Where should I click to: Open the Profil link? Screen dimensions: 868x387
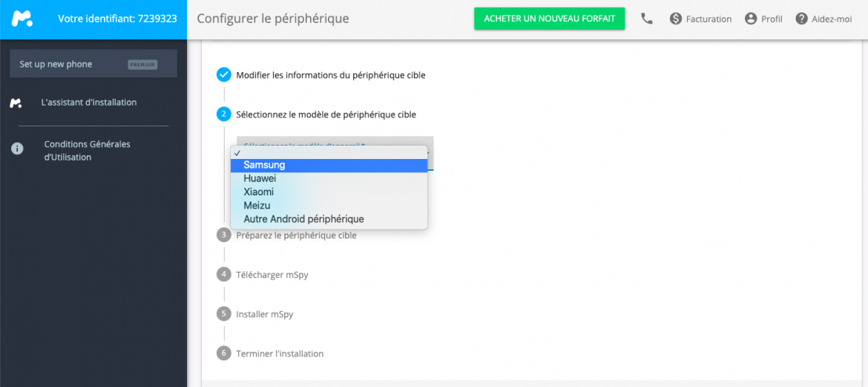coord(772,19)
